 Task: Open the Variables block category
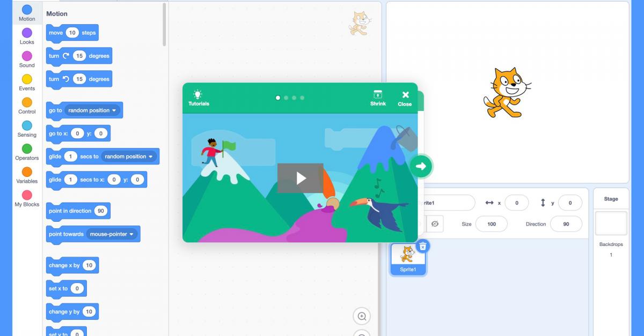27,175
